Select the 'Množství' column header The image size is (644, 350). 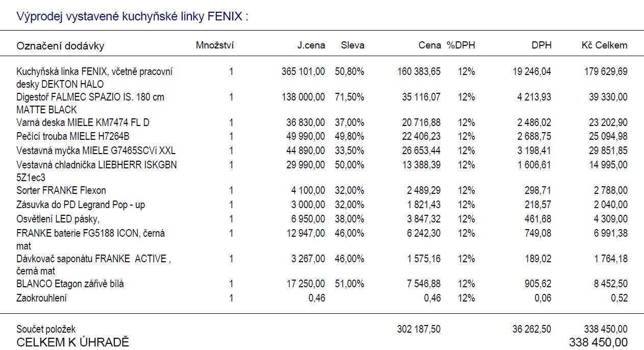click(x=215, y=45)
